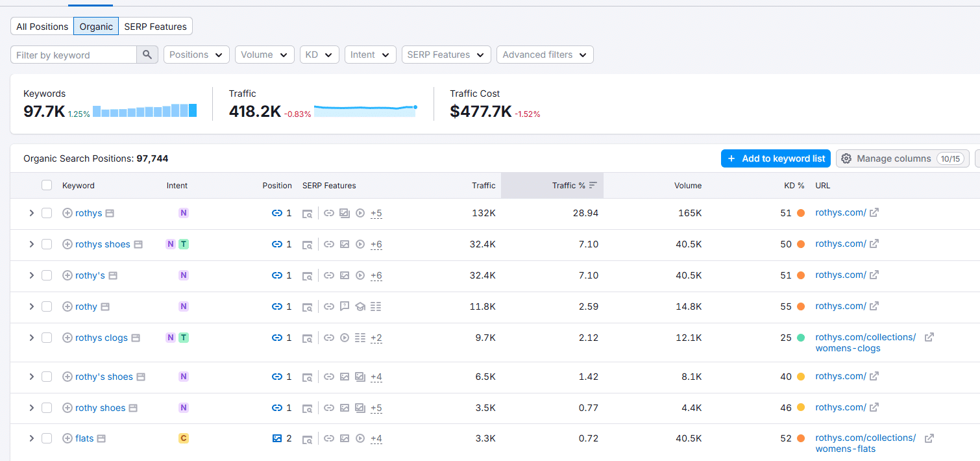Add 'rothys shoes' keyword via plus icon
Image resolution: width=980 pixels, height=461 pixels.
tap(67, 244)
